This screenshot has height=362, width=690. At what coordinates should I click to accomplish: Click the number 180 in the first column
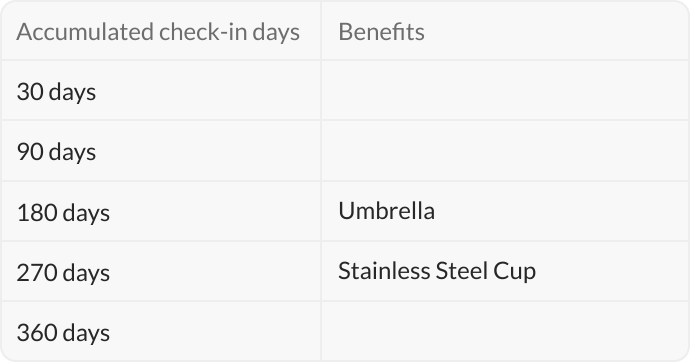[37, 212]
